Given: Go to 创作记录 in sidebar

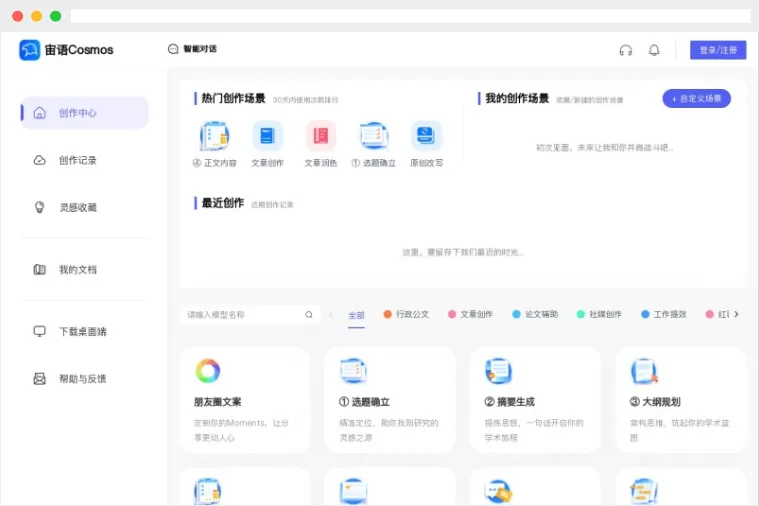Looking at the screenshot, I should pos(77,160).
